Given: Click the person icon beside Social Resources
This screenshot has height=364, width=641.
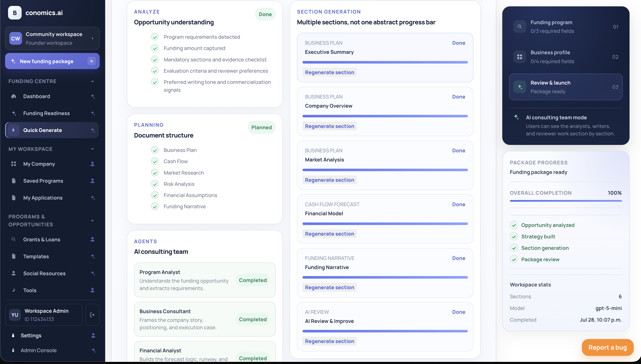Looking at the screenshot, I should point(14,273).
